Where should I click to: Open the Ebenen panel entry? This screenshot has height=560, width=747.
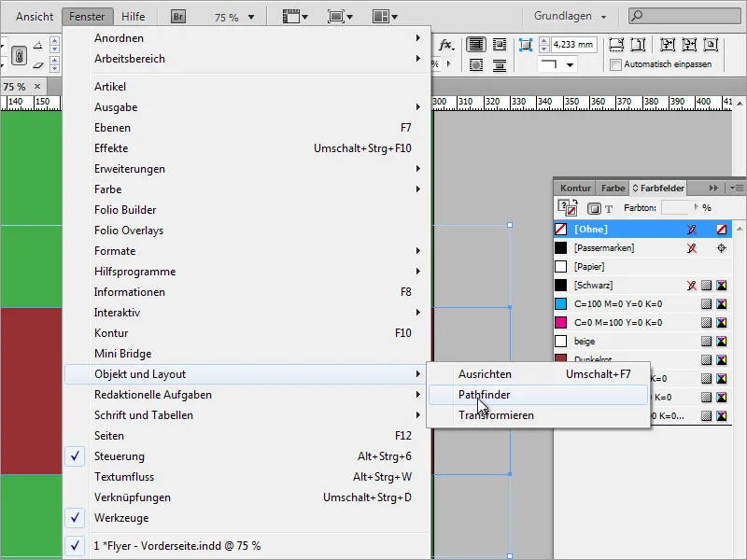247,128
